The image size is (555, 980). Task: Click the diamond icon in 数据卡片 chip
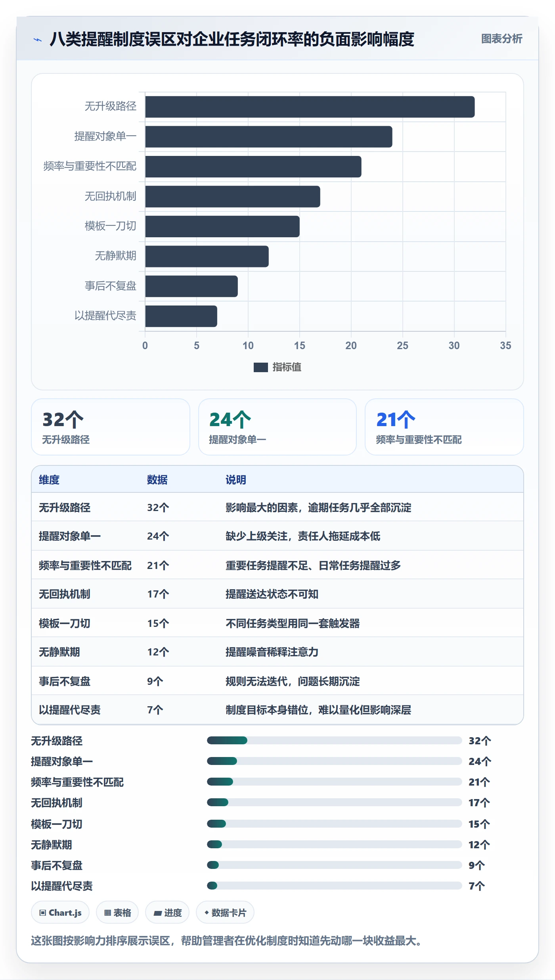click(x=207, y=913)
